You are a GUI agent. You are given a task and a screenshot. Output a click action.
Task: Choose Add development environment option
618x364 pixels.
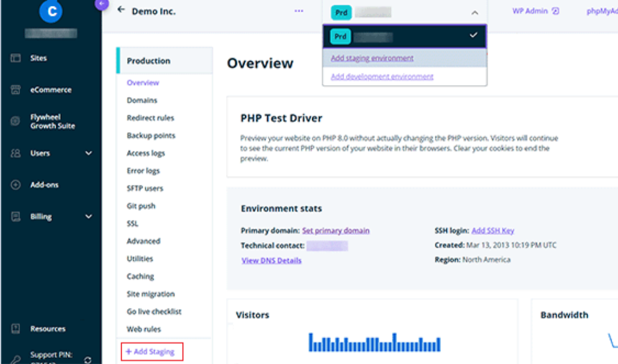pos(382,77)
